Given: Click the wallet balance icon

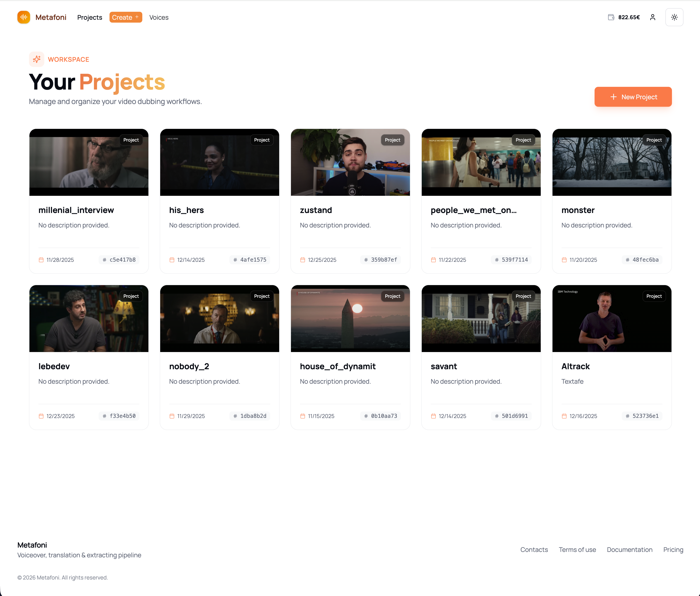Looking at the screenshot, I should (611, 17).
